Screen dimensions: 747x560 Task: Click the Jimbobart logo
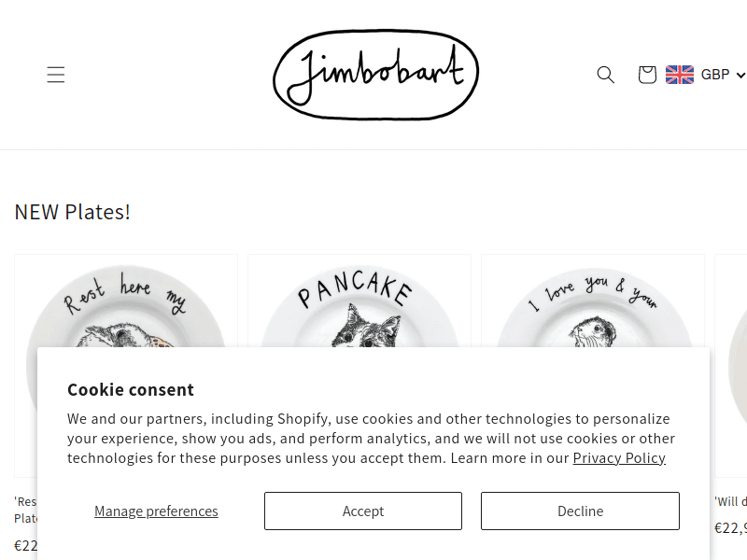coord(375,75)
